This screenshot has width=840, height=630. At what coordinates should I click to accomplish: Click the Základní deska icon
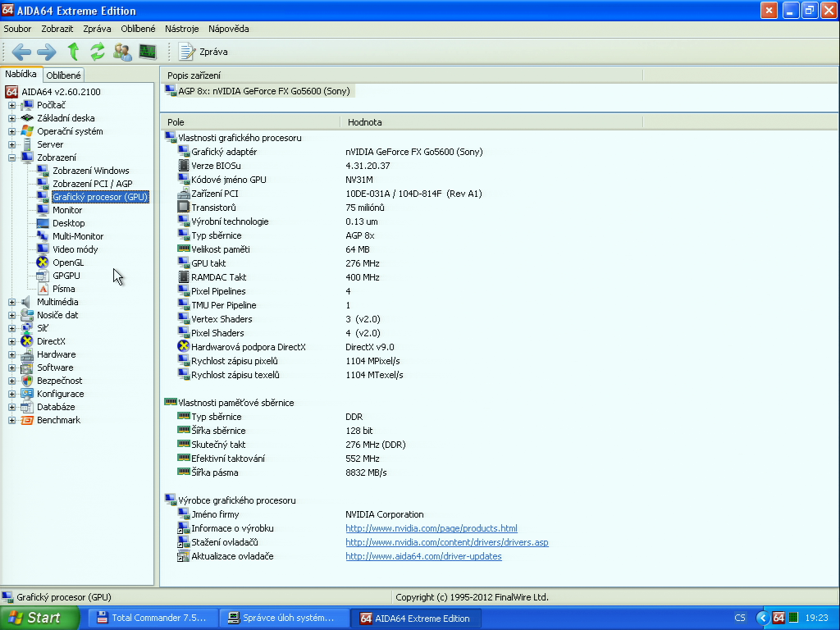click(x=27, y=118)
